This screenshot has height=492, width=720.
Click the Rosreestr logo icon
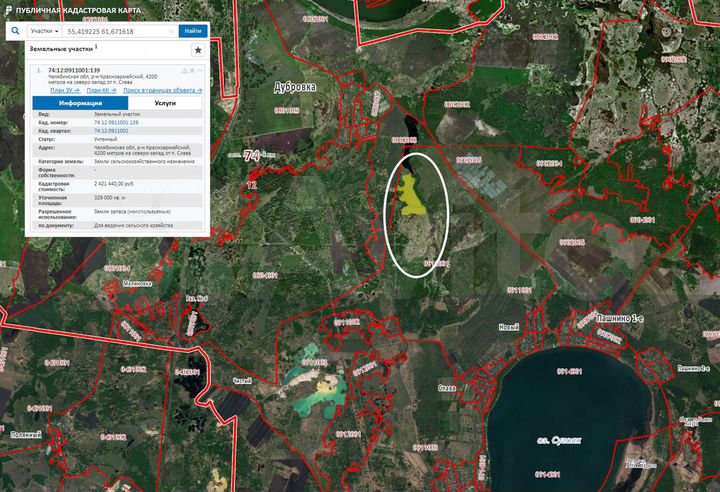(x=9, y=8)
